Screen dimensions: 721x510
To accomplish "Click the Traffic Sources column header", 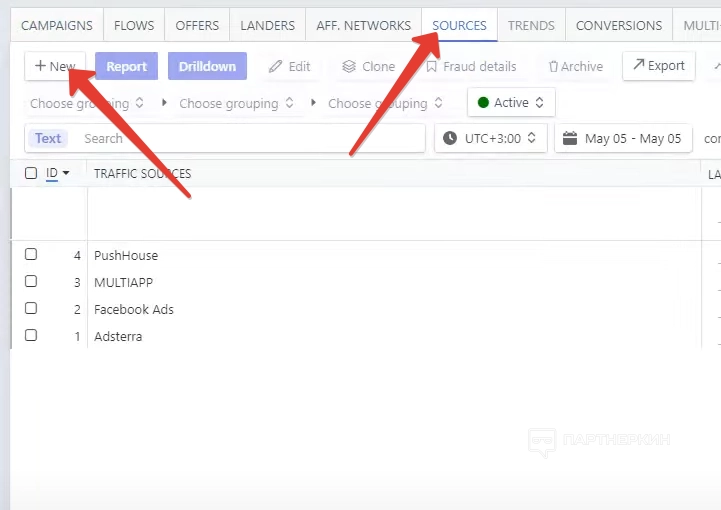I will point(143,174).
